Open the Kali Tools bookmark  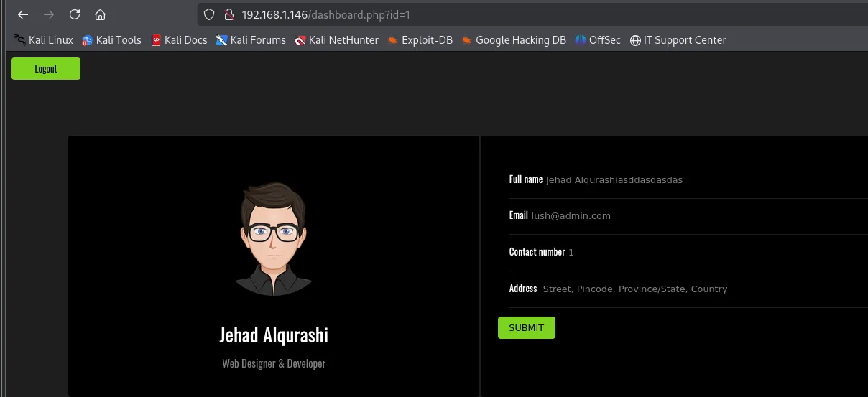[111, 40]
